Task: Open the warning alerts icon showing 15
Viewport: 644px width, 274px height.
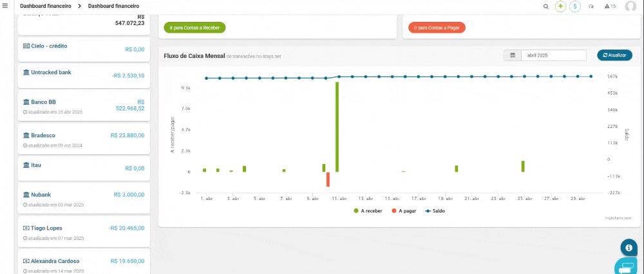Action: click(x=610, y=6)
